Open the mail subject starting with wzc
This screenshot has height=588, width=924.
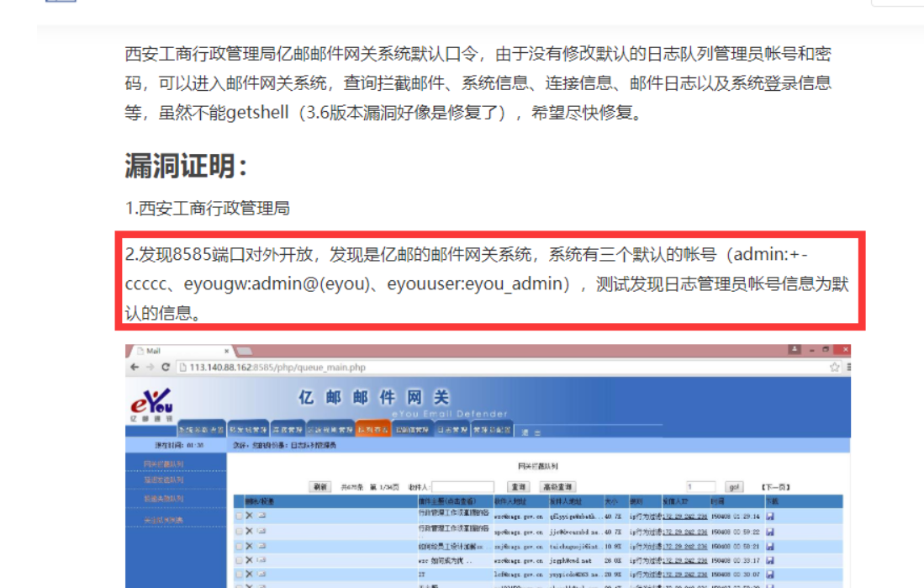(445, 560)
